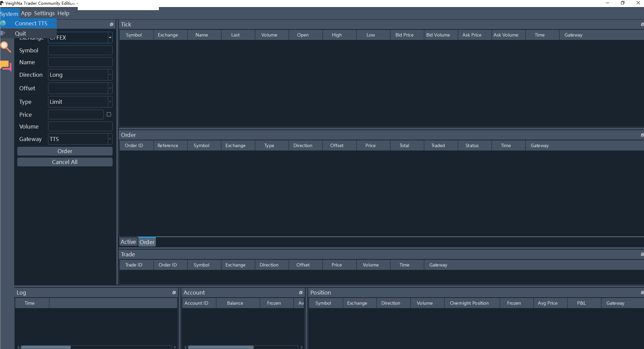Minimize the VeighNa Trader window
The height and width of the screenshot is (349, 644).
(607, 3)
